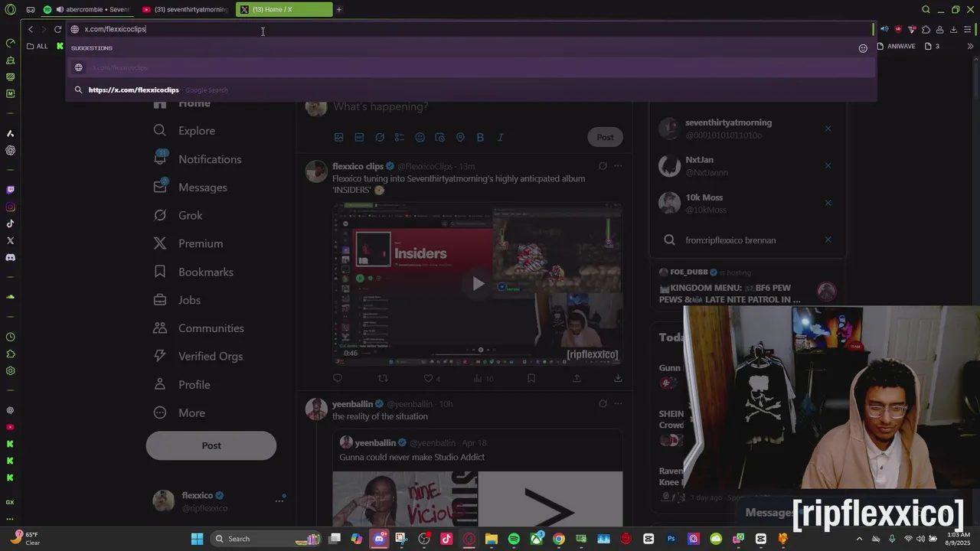Open Profile in X navigation
The image size is (980, 551).
pyautogui.click(x=182, y=385)
